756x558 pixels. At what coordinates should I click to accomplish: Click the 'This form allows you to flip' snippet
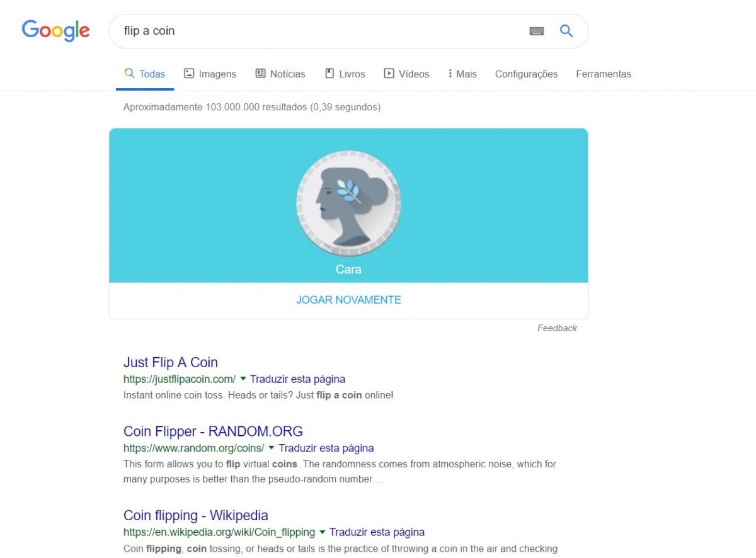coord(340,472)
